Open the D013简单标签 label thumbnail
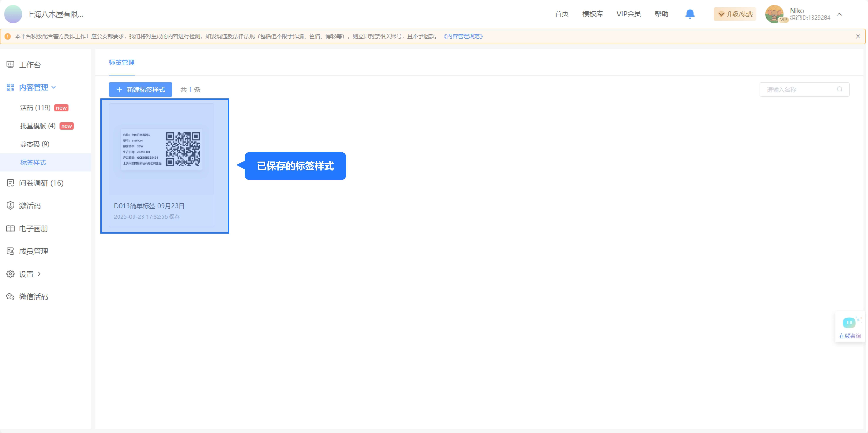This screenshot has height=433, width=868. (161, 149)
